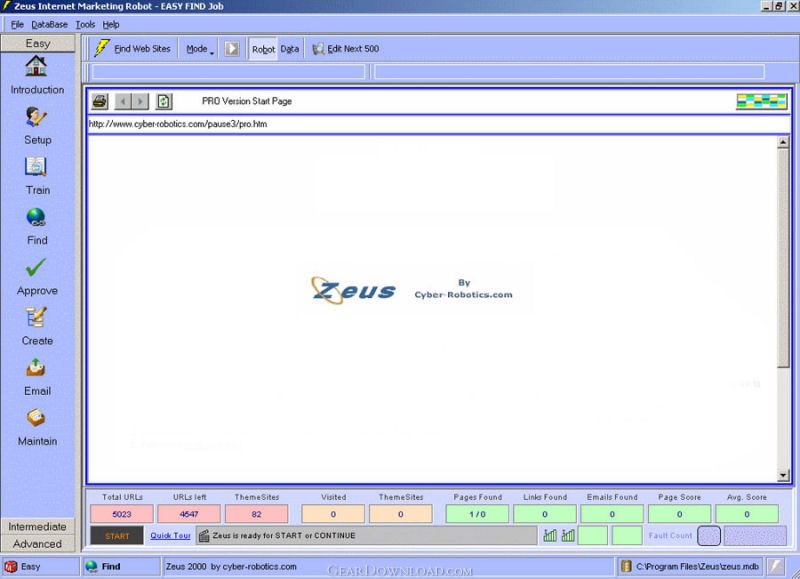This screenshot has height=579, width=800.
Task: Click the pen icon at status bar end
Action: click(x=775, y=566)
